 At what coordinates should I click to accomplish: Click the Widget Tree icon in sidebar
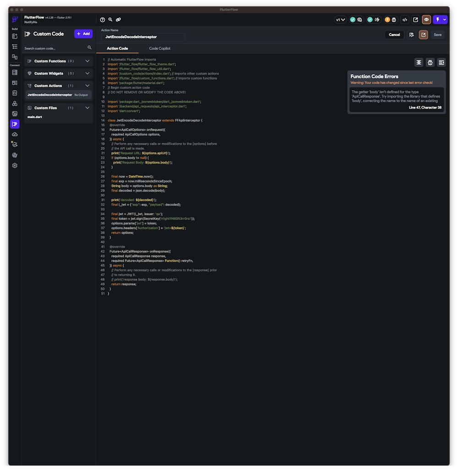click(15, 46)
